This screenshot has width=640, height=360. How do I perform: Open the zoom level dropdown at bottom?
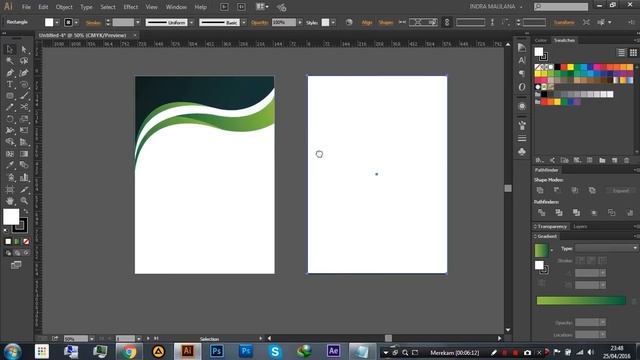coord(91,339)
